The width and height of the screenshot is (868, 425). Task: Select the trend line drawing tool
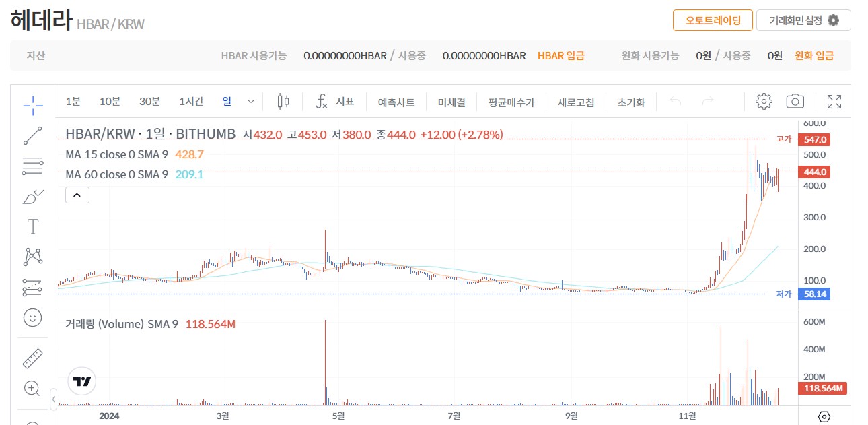click(x=33, y=135)
